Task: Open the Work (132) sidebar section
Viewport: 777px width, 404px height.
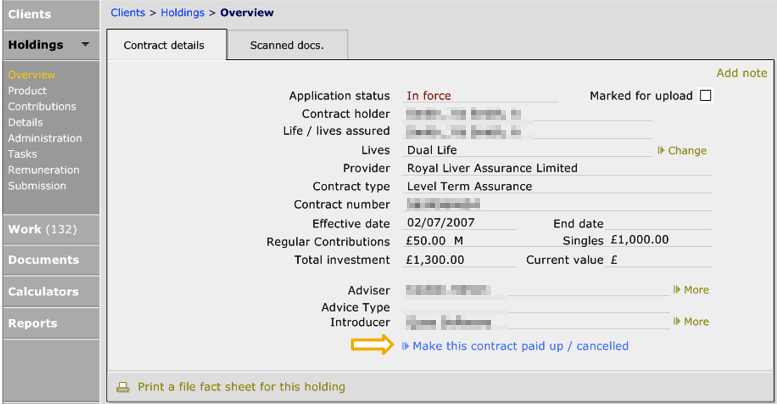Action: point(51,230)
